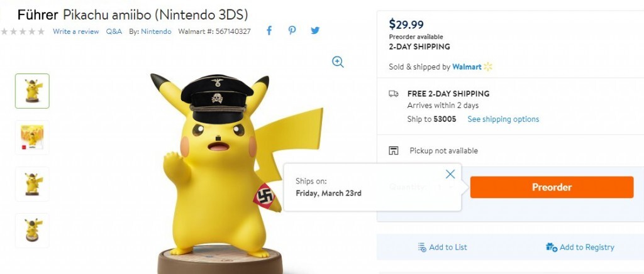
Task: Close the Ships on popup
Action: click(x=450, y=174)
